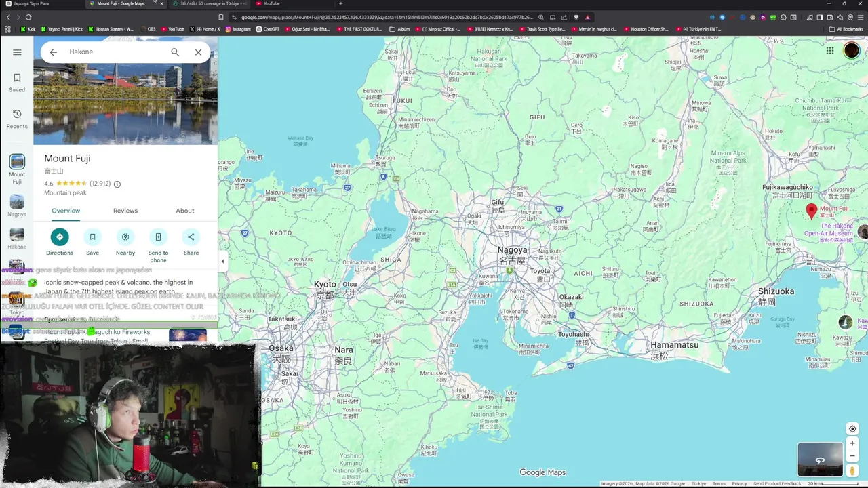Screen dimensions: 868x488
Task: Open the All Bookmarks folder
Action: point(846,29)
